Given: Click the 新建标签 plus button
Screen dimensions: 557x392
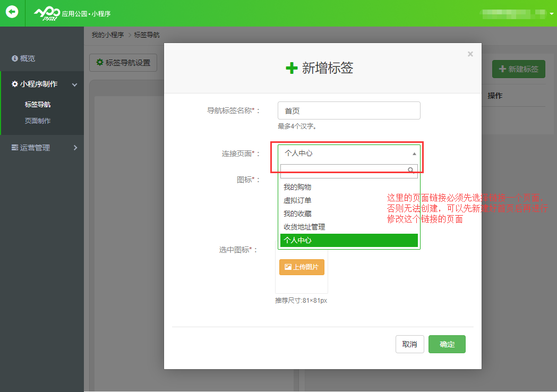Looking at the screenshot, I should pos(518,69).
